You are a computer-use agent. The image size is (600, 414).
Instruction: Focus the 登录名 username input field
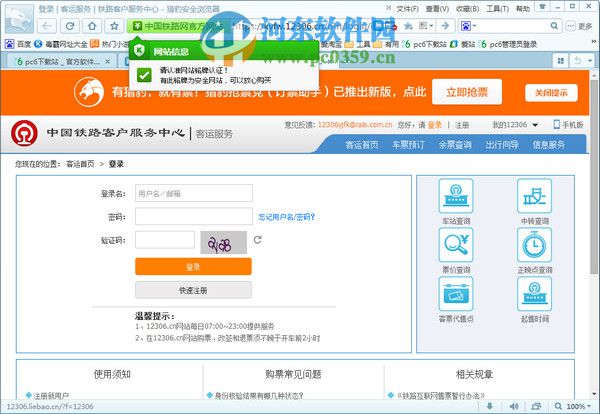click(x=194, y=193)
